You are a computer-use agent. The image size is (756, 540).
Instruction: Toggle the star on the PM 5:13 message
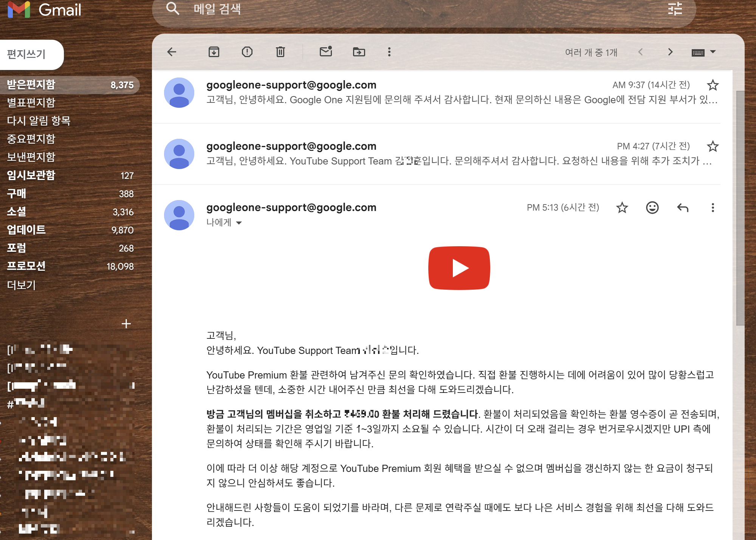coord(622,208)
